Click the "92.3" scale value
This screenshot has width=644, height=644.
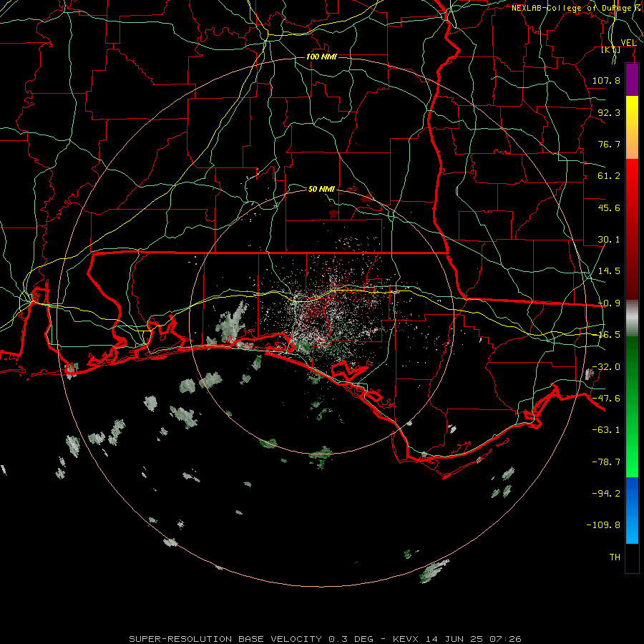click(609, 112)
